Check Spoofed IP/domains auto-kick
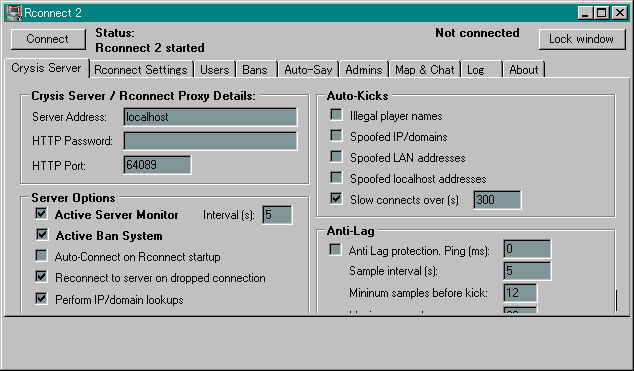The height and width of the screenshot is (371, 634). click(x=336, y=135)
